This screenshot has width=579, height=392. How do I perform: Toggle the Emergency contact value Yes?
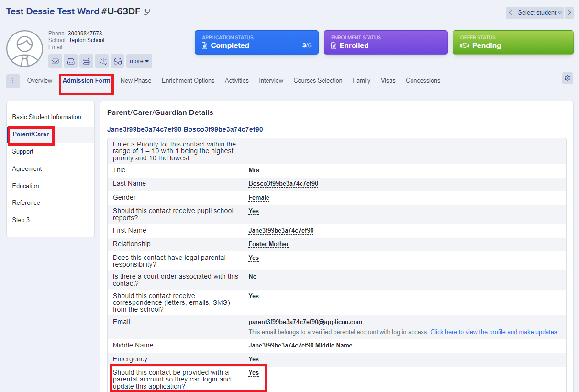pos(254,359)
